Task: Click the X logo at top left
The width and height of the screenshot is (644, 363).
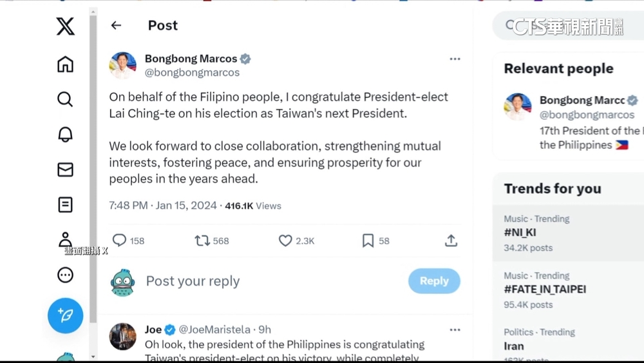Action: [65, 26]
